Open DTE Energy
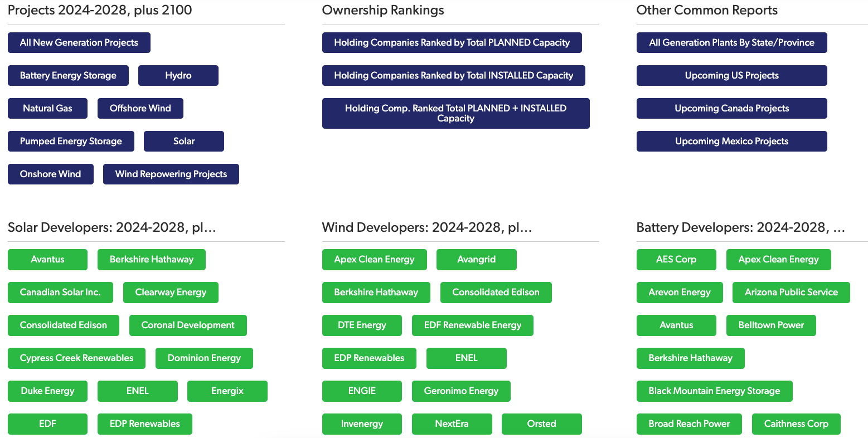This screenshot has width=868, height=438. [x=362, y=325]
